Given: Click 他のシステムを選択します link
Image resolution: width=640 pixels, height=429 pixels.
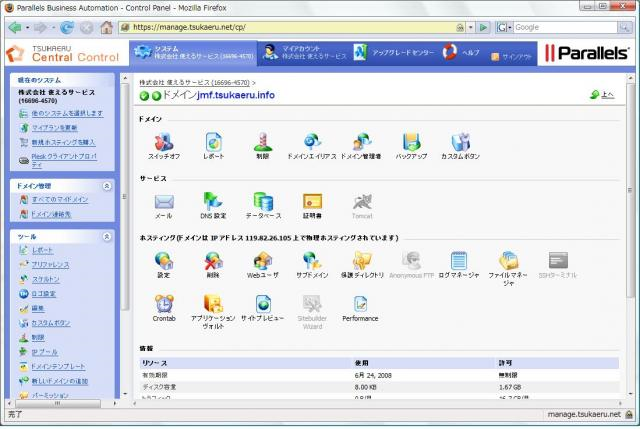Looking at the screenshot, I should pyautogui.click(x=67, y=113).
